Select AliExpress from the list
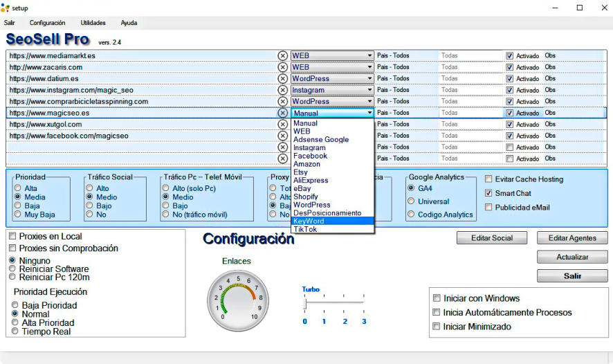613x364 pixels. pyautogui.click(x=333, y=180)
